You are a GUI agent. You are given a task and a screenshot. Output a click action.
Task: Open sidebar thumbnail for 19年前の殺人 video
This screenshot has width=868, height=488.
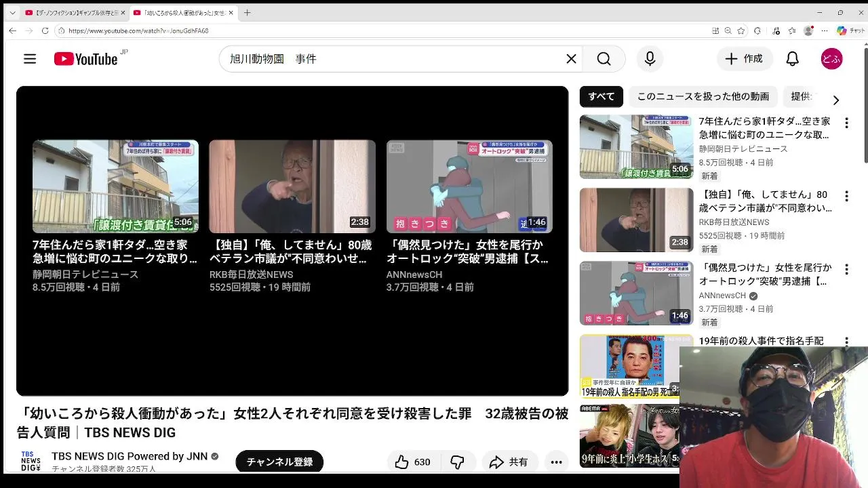click(x=629, y=366)
